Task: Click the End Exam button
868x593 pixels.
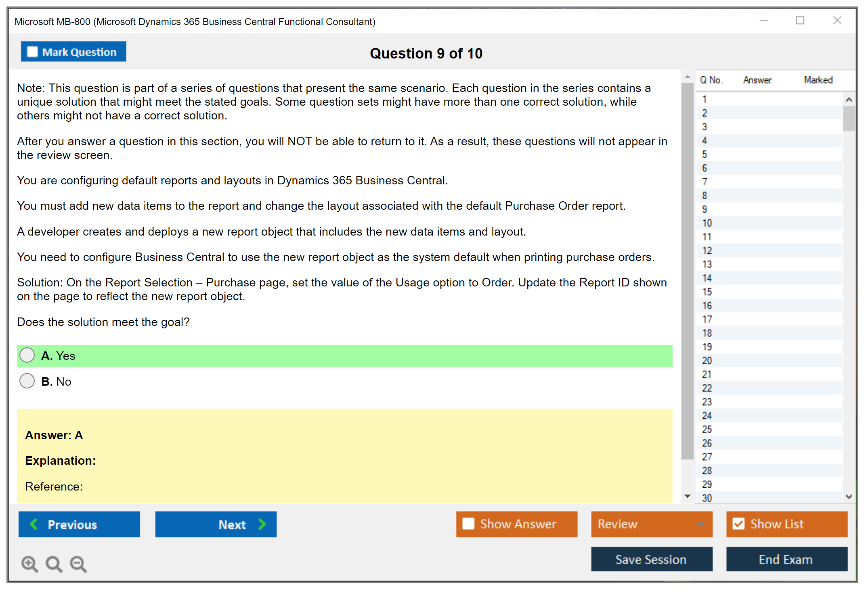Action: pyautogui.click(x=786, y=559)
